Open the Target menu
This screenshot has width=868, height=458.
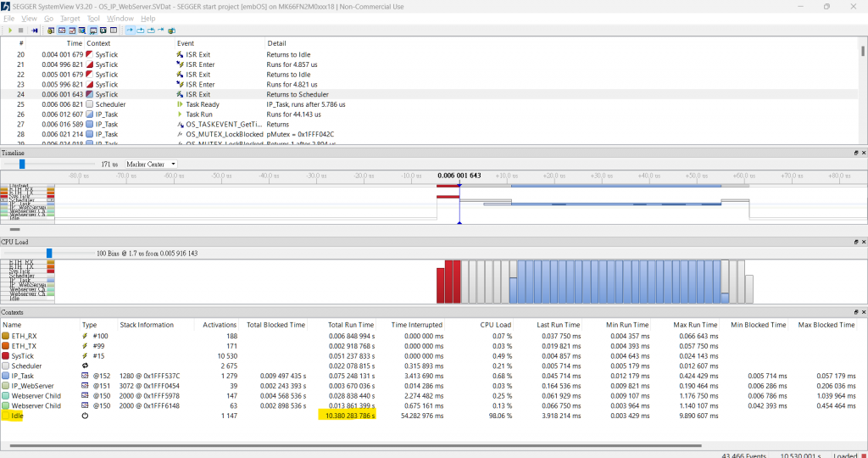(70, 19)
